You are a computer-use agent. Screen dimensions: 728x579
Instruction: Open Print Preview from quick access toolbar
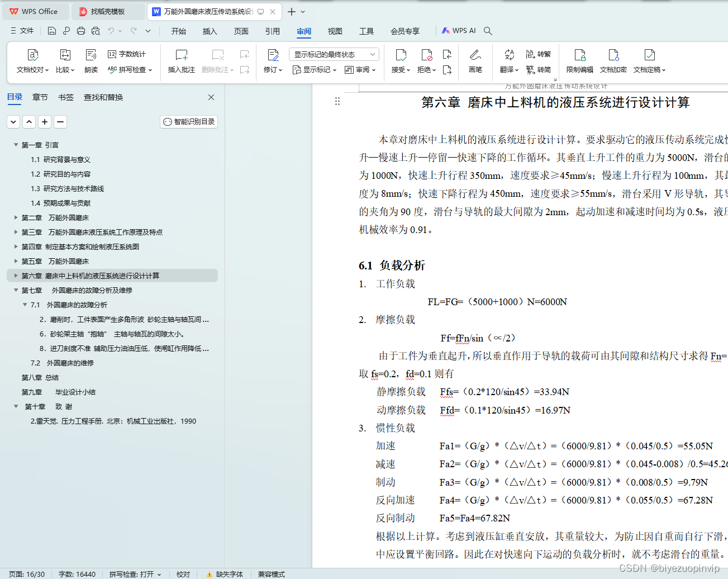tap(96, 31)
